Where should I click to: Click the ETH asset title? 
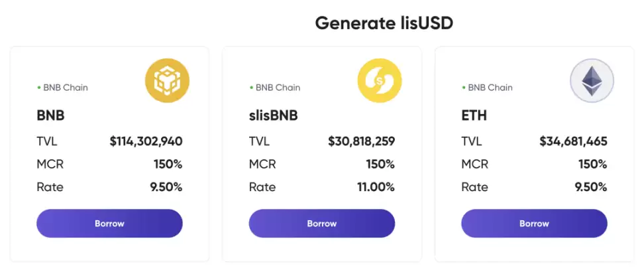pyautogui.click(x=474, y=115)
